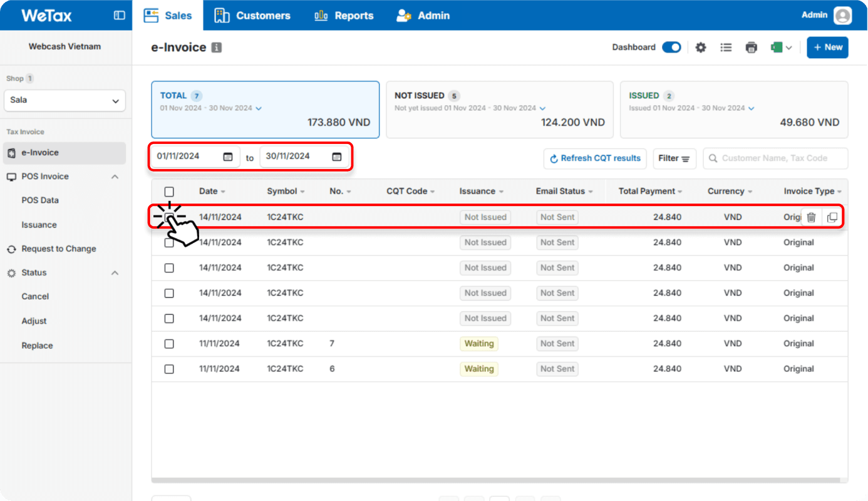Screen dimensions: 868x501
Task: Open the Adjust status page
Action: [34, 321]
